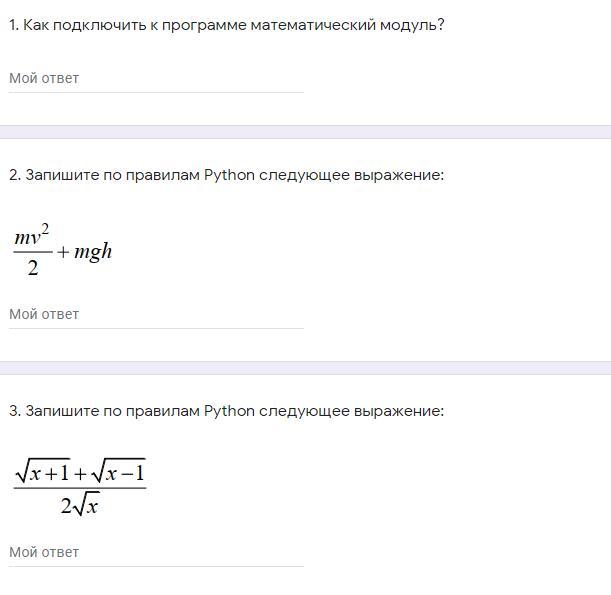The height and width of the screenshot is (595, 611).
Task: Click the answer field under question 1
Action: pos(155,78)
